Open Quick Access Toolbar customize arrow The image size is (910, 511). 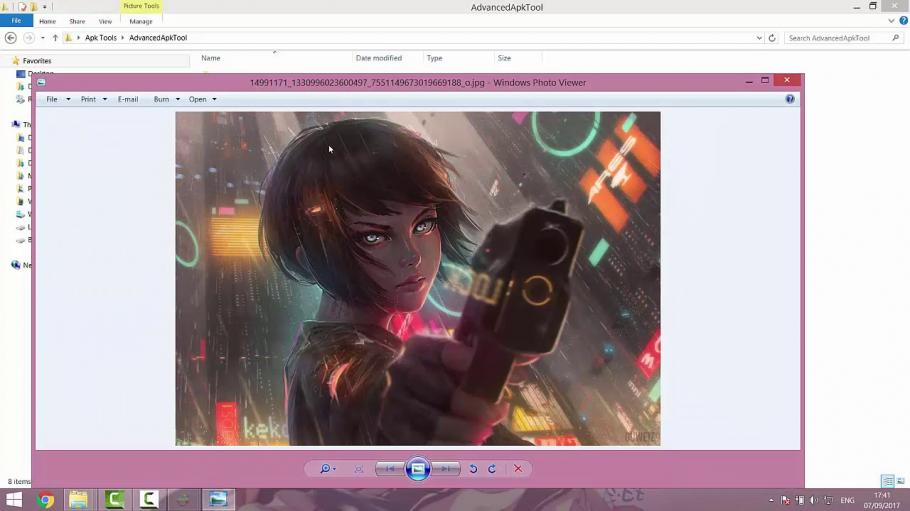45,7
